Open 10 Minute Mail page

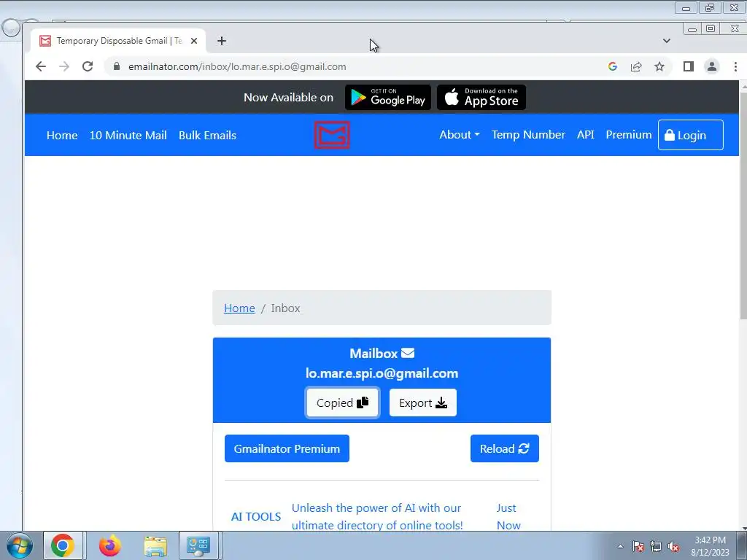tap(128, 135)
